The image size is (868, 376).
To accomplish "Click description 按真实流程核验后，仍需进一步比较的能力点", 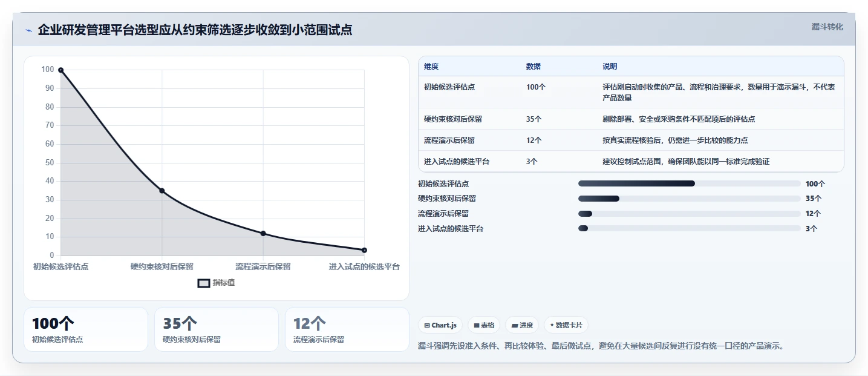I will point(675,140).
